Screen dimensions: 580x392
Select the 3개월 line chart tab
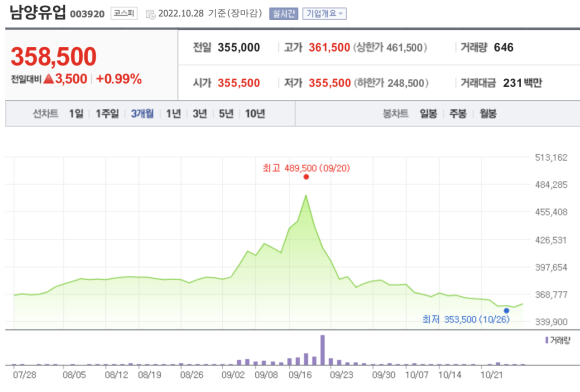click(x=142, y=114)
